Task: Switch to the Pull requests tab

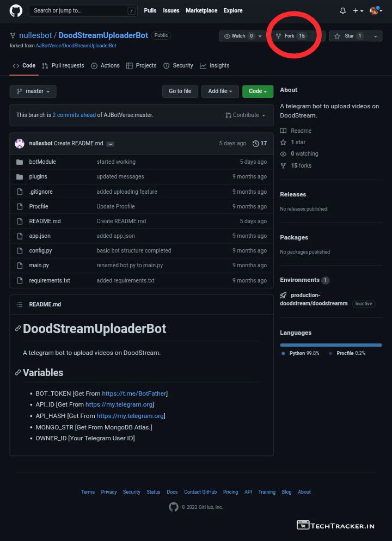Action: 63,66
